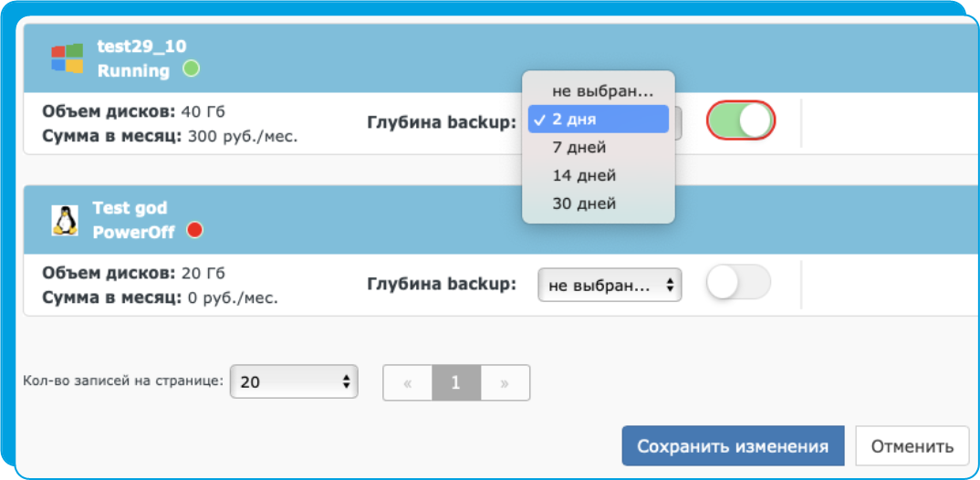This screenshot has height=480, width=980.
Task: Pick the checked 2 дня option
Action: click(598, 120)
